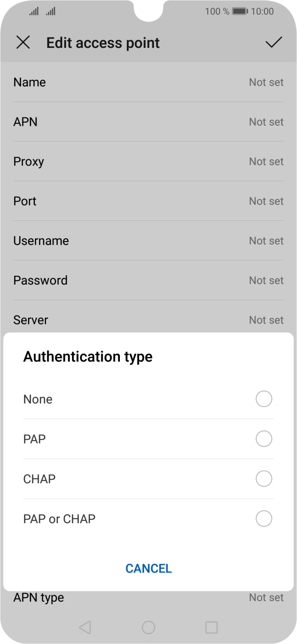Edit the Proxy field row

click(148, 161)
